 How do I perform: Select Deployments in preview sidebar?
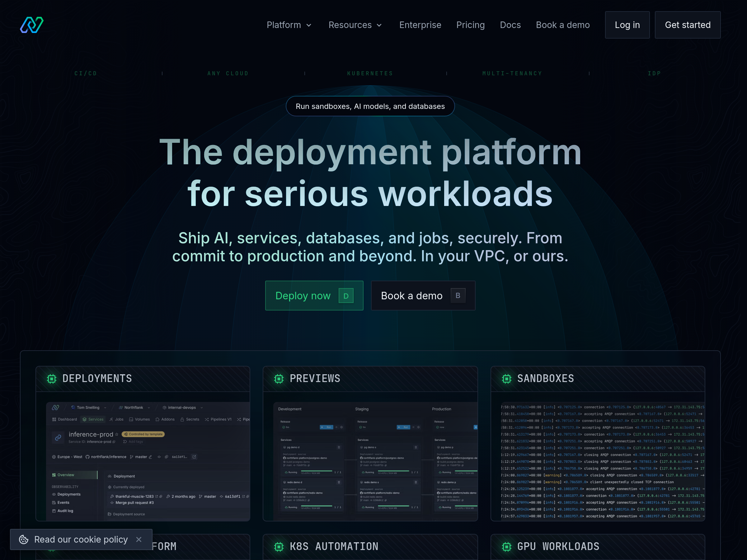pos(66,494)
